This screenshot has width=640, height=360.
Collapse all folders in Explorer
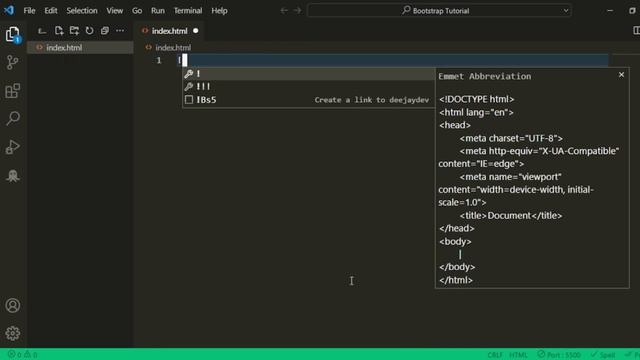click(105, 31)
